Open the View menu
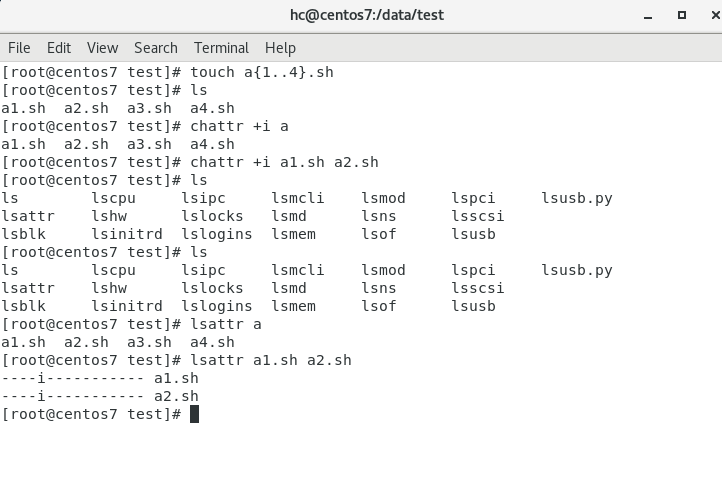The height and width of the screenshot is (492, 722). pyautogui.click(x=102, y=47)
